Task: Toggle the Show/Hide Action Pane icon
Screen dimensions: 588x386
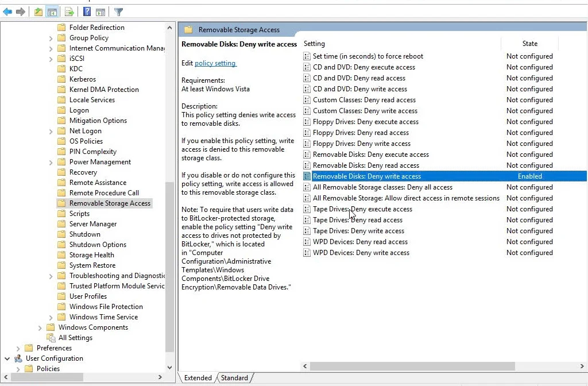Action: pyautogui.click(x=100, y=12)
